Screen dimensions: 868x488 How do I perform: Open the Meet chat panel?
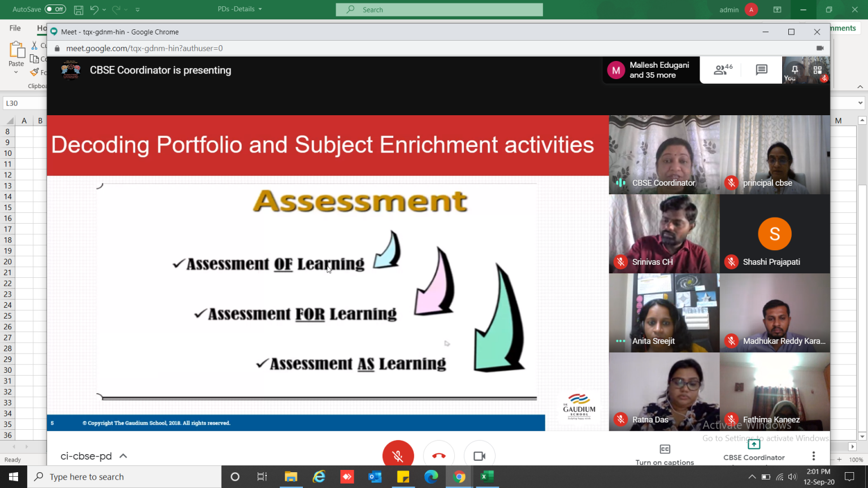(x=761, y=69)
